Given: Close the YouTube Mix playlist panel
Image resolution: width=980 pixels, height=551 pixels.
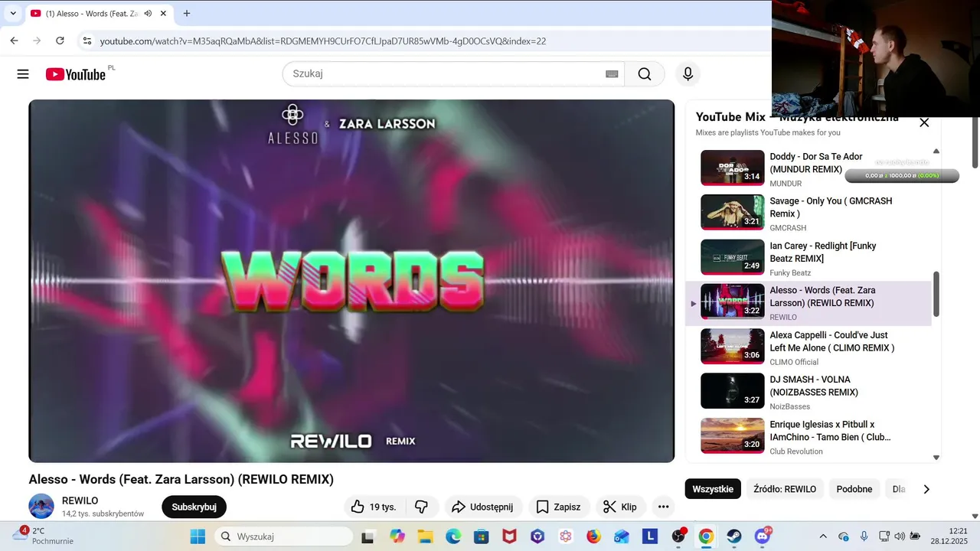Looking at the screenshot, I should coord(924,122).
